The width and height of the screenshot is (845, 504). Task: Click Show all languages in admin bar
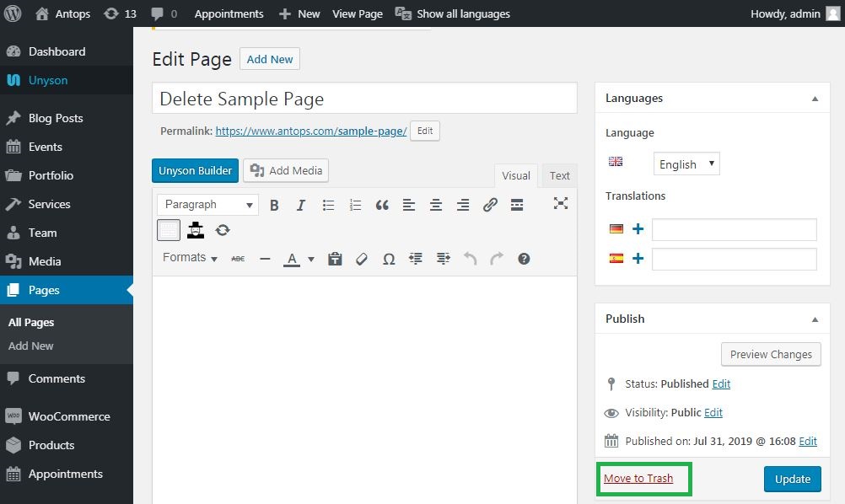click(x=453, y=13)
